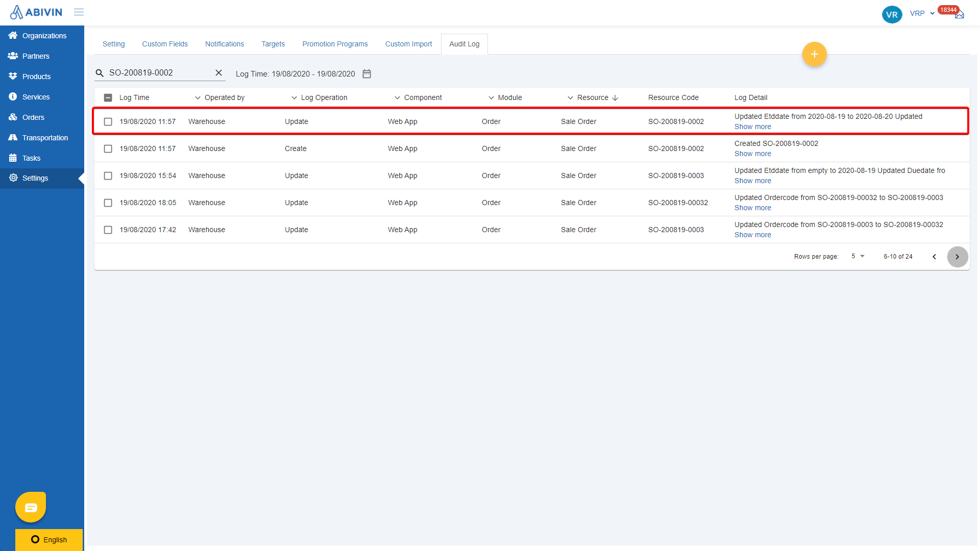Click resource code SO-200819-00032
Screen dimensions: 980x551
pos(678,203)
